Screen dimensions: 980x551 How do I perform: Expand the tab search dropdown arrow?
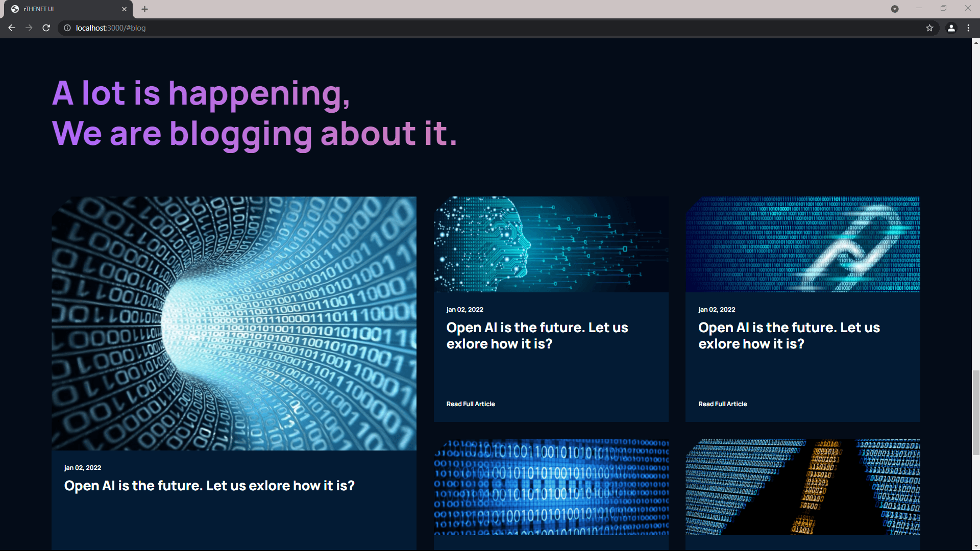pos(894,9)
